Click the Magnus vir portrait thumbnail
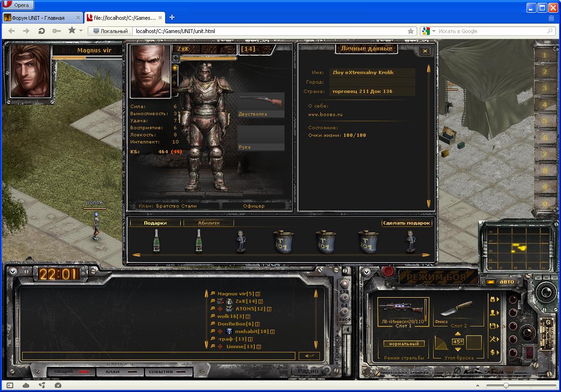This screenshot has height=392, width=561. click(30, 70)
